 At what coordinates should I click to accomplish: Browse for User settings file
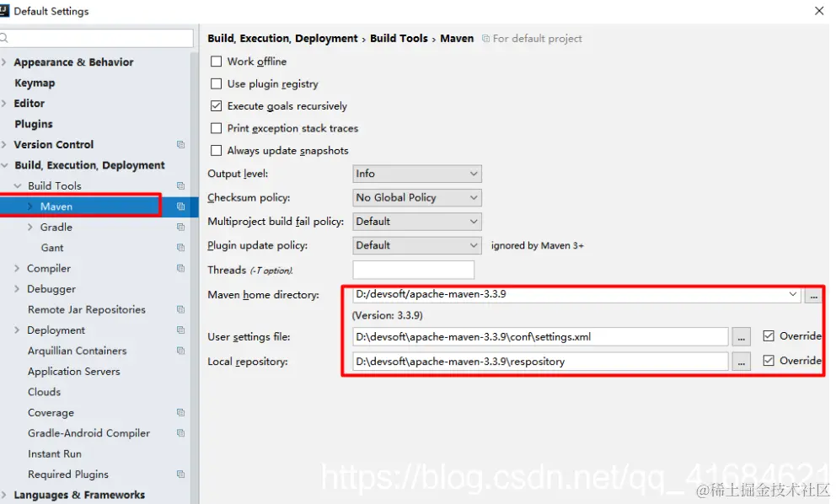(x=741, y=337)
